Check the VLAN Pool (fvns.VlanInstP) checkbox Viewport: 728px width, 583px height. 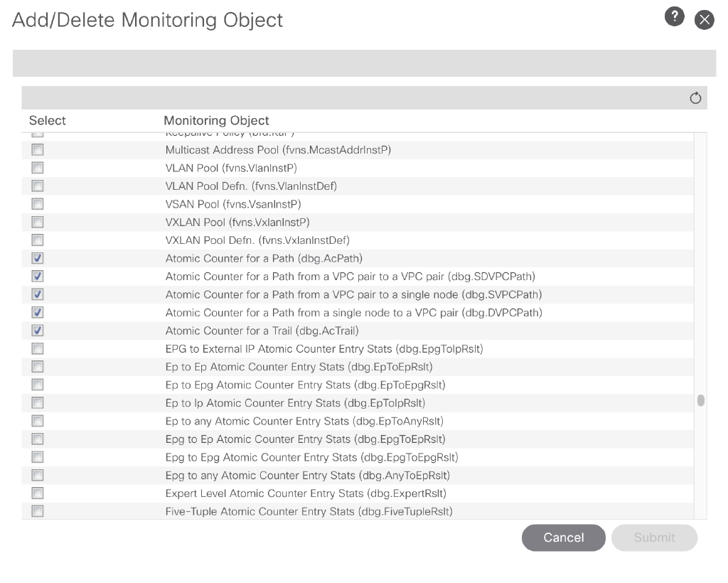[38, 168]
